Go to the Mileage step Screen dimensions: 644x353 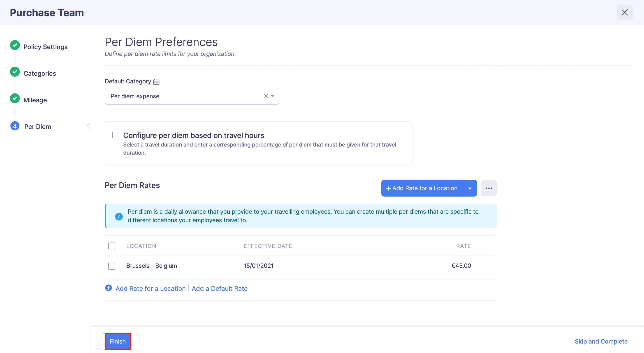tap(35, 100)
